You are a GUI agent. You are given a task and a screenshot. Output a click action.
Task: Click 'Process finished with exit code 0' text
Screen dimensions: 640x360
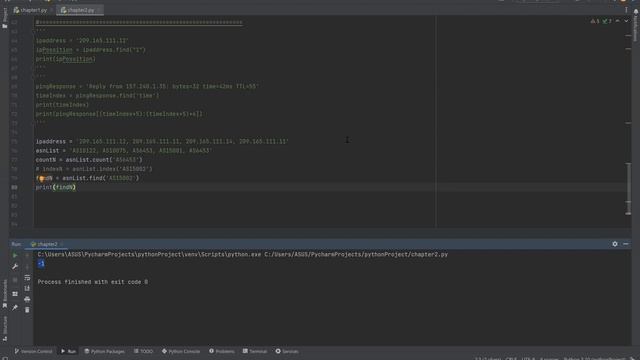coord(93,282)
